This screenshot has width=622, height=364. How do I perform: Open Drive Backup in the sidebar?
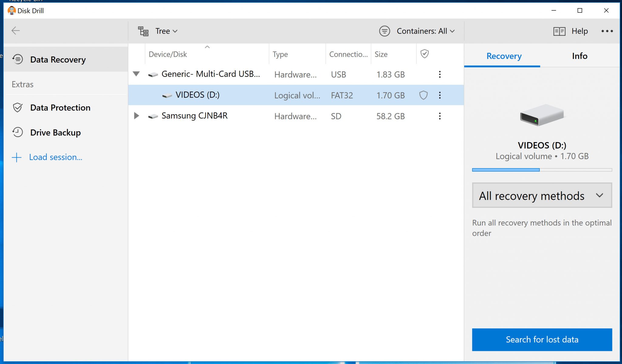66,132
